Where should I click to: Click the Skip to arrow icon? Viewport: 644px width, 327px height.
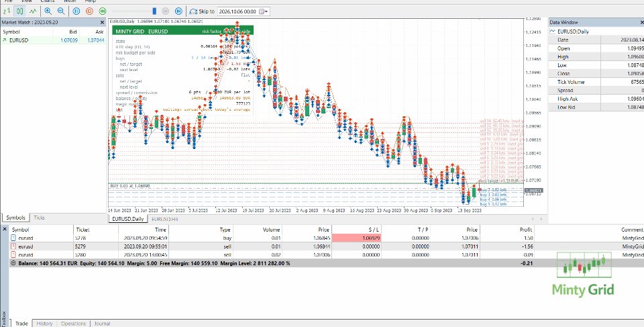(x=193, y=11)
